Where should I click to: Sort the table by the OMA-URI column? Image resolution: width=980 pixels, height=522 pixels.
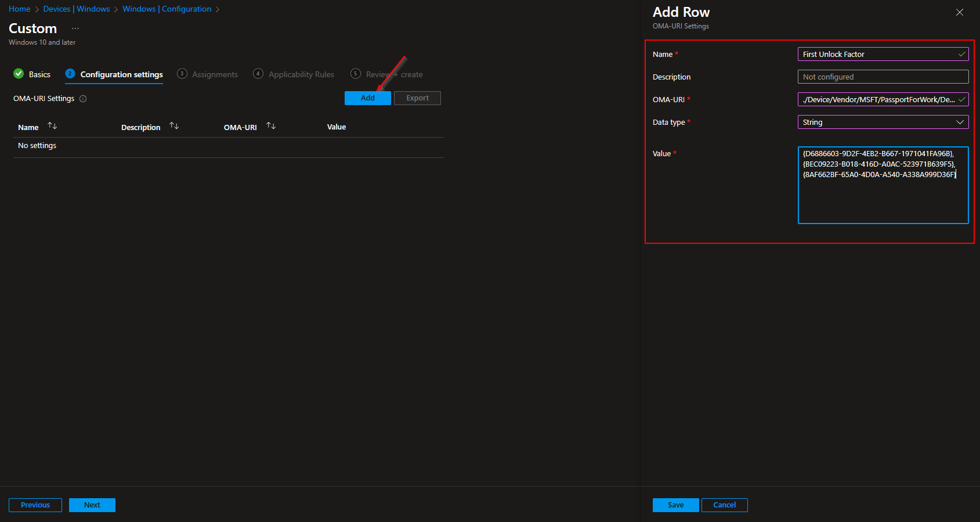pyautogui.click(x=271, y=126)
